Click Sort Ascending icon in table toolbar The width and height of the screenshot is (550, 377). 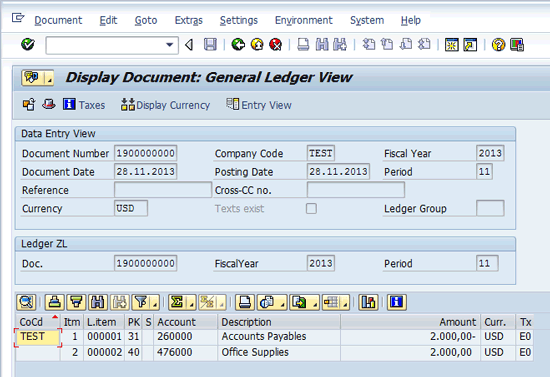54,302
